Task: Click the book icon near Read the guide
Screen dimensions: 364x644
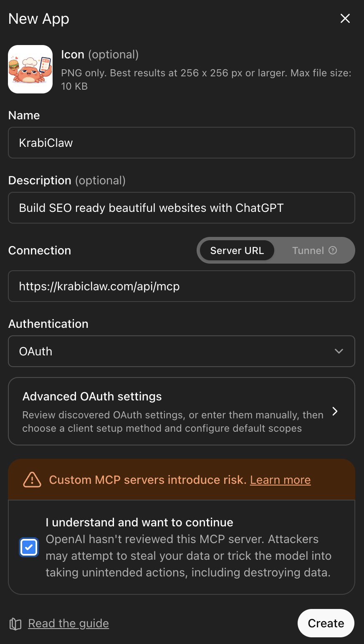Action: tap(15, 624)
